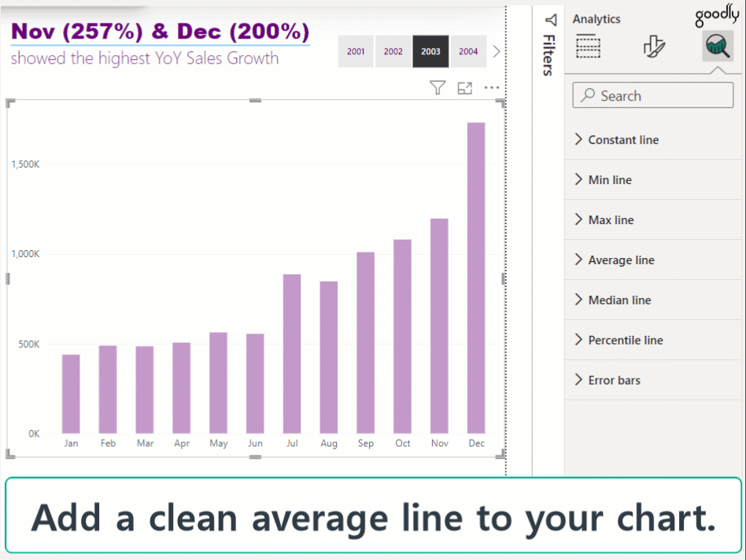This screenshot has width=746, height=560.
Task: Click the filter funnel icon above chart
Action: click(x=438, y=88)
